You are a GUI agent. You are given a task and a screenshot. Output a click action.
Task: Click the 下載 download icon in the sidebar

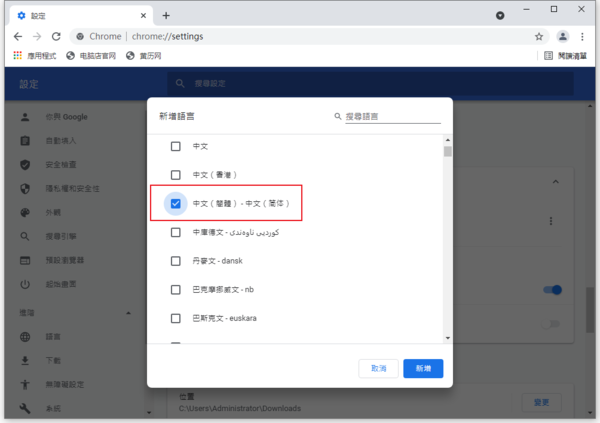[25, 361]
